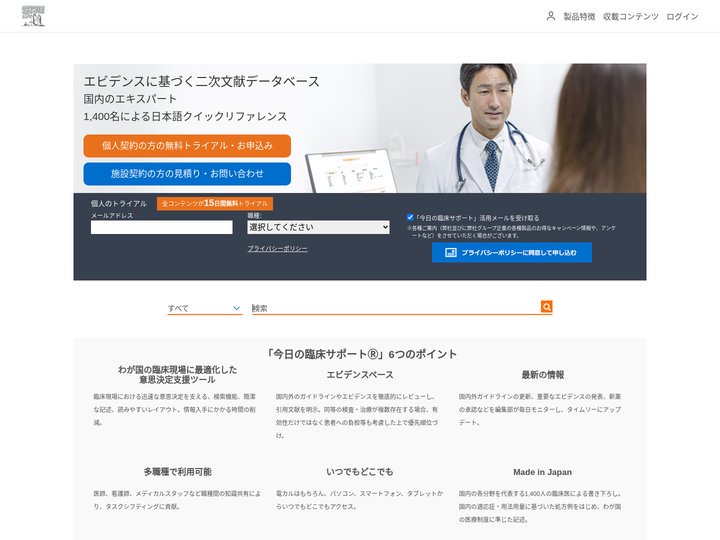The image size is (720, 540).
Task: Click the blue 施設契約の方の見積り・お問い合わせ button
Action: pyautogui.click(x=187, y=174)
